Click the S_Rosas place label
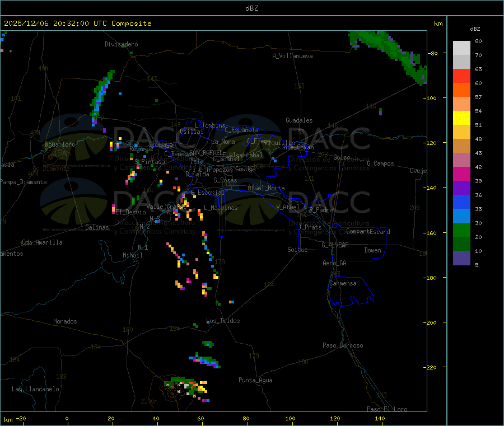The width and height of the screenshot is (504, 426). coord(225,180)
